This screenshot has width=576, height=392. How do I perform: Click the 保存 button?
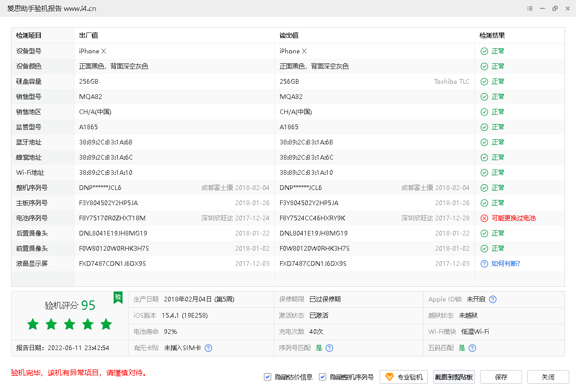pyautogui.click(x=501, y=377)
